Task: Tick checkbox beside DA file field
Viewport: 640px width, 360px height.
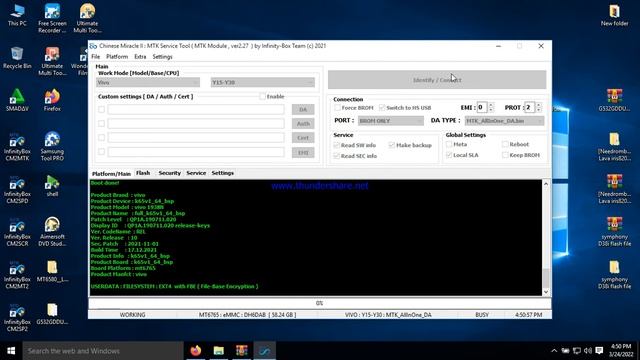Action: (x=101, y=109)
